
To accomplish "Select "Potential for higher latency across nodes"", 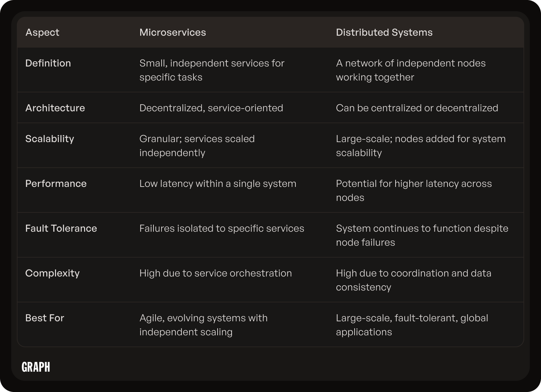I will point(414,190).
